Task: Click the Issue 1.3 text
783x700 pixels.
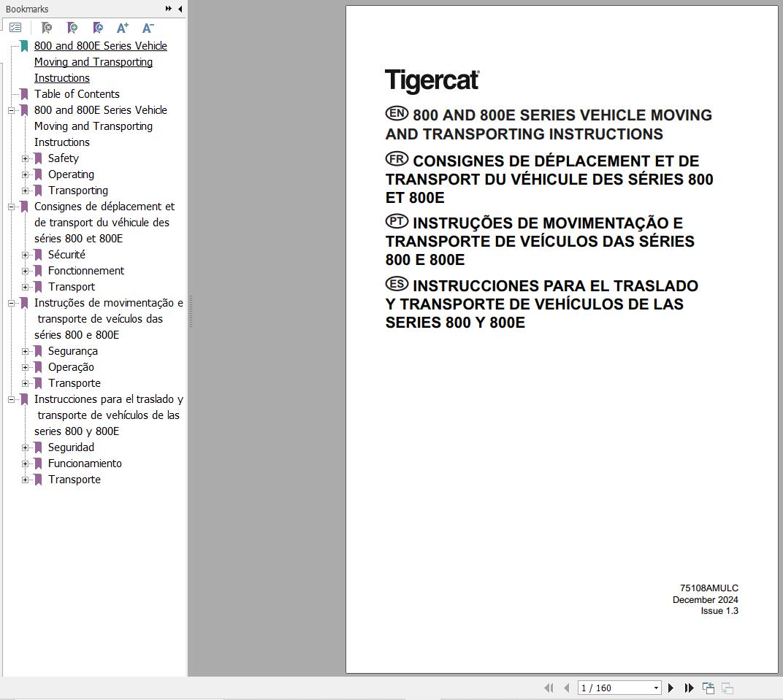Action: (x=719, y=611)
